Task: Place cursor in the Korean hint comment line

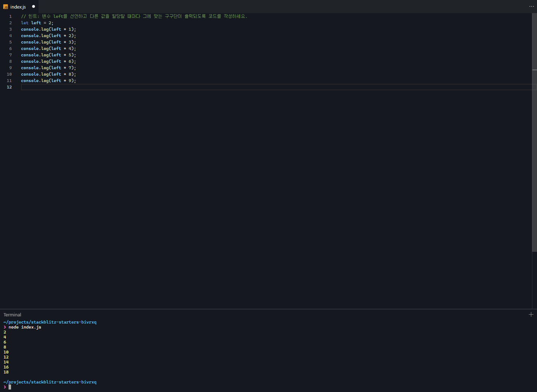Action: point(134,16)
